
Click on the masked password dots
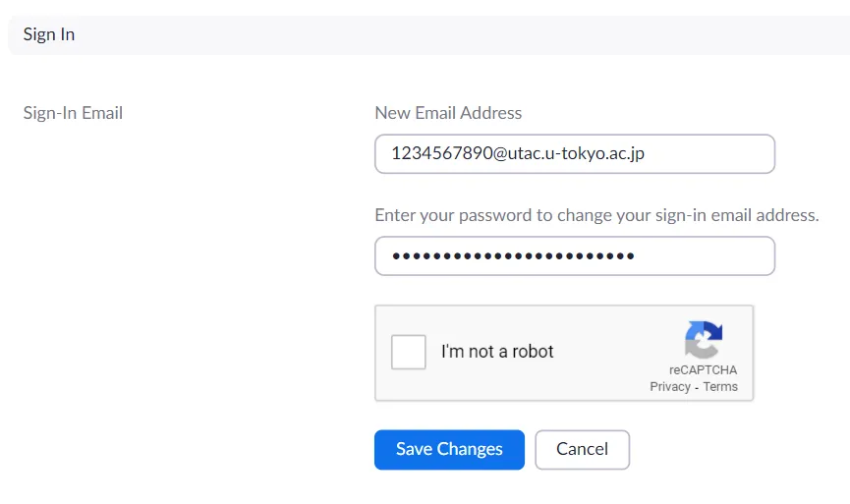pos(511,256)
